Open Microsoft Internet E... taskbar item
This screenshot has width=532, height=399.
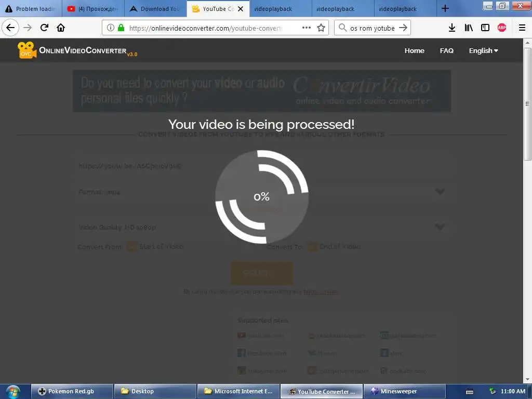[238, 391]
